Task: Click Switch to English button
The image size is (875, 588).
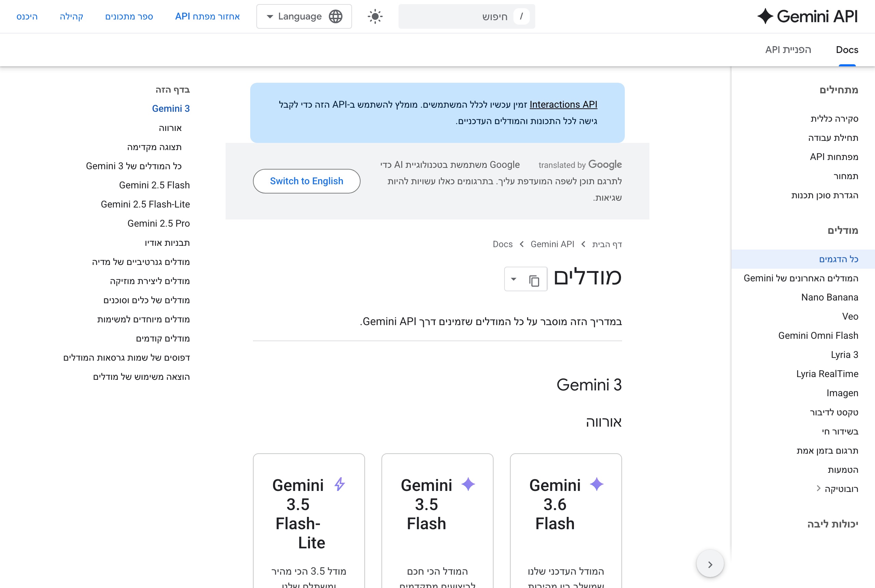Action: (x=307, y=181)
